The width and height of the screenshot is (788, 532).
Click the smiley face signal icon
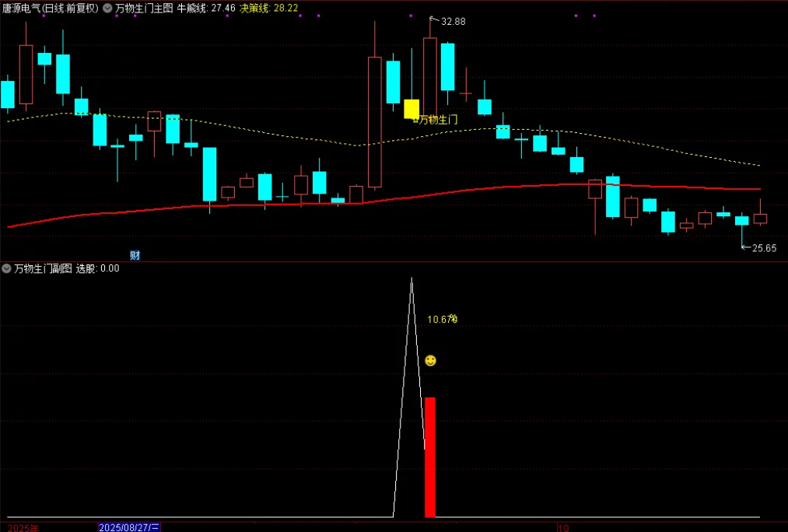pos(430,361)
